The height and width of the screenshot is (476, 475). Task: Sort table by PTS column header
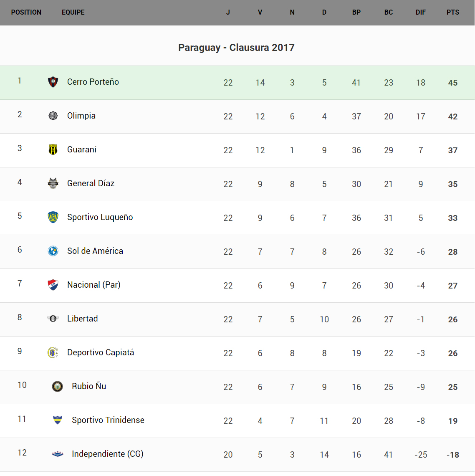(x=453, y=13)
